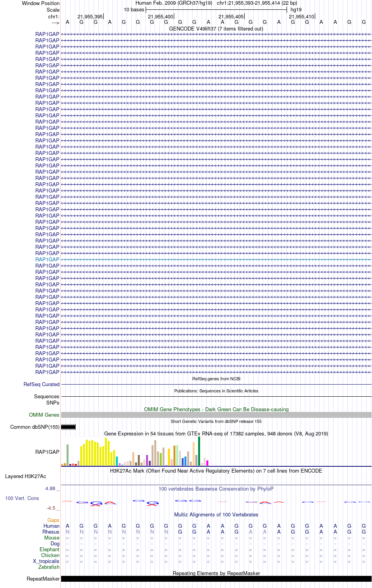Open '100 vertebrates Basewise Conservation by PhyloP'
The height and width of the screenshot is (588, 372).
216,489
